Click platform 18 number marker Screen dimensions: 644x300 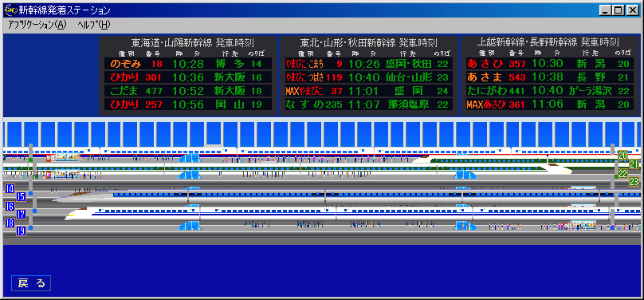point(10,223)
